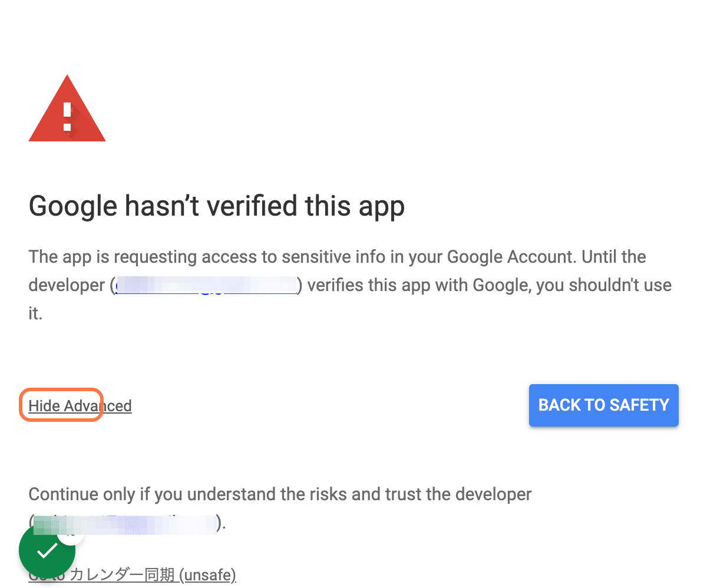Collapse the section via Hide Advanced
The height and width of the screenshot is (588, 707).
[x=80, y=406]
